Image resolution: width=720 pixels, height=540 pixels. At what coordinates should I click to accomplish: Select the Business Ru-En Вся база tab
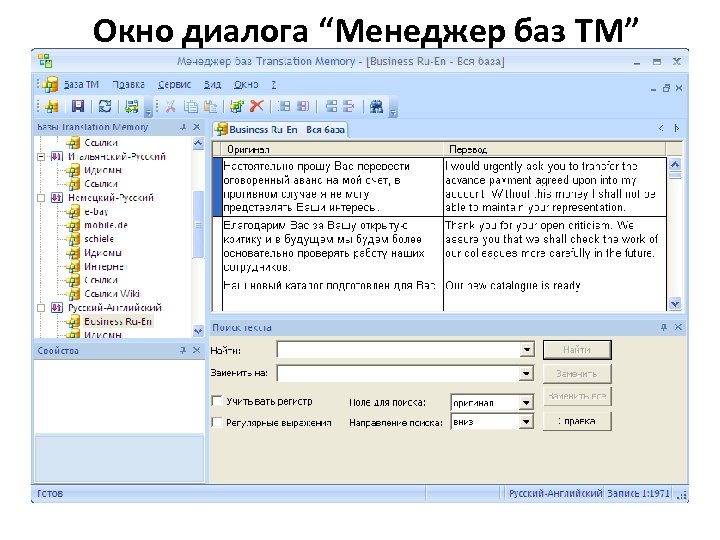tap(280, 129)
